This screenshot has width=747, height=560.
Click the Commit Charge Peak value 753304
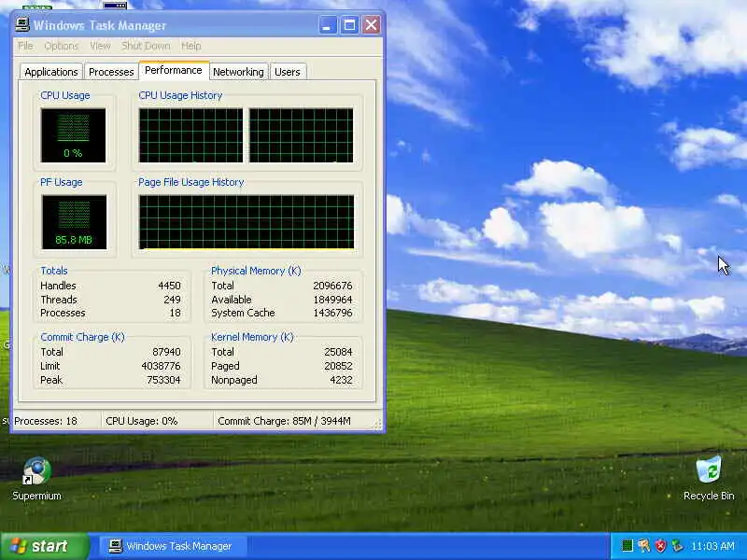(x=163, y=380)
